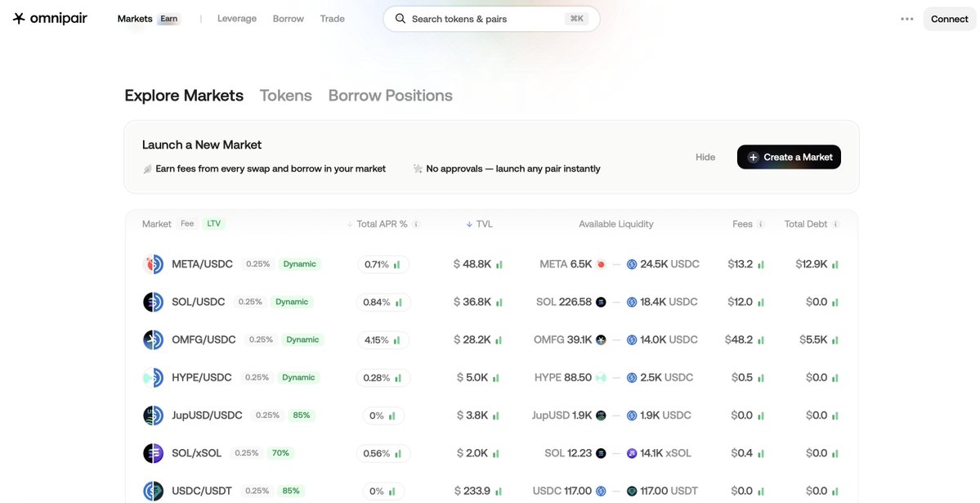Screen dimensions: 980x503
Task: Click the chart bars icon beside HYPE/USDC TVL
Action: tap(495, 378)
